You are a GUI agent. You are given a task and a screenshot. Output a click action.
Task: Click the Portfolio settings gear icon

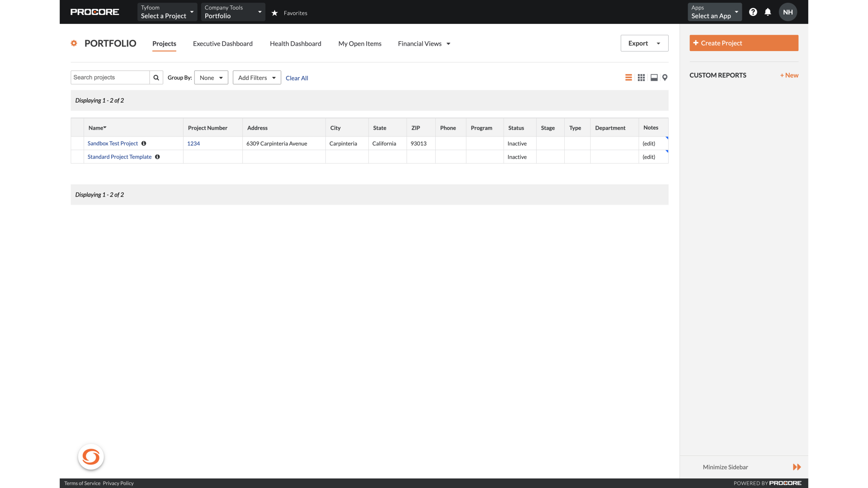74,43
